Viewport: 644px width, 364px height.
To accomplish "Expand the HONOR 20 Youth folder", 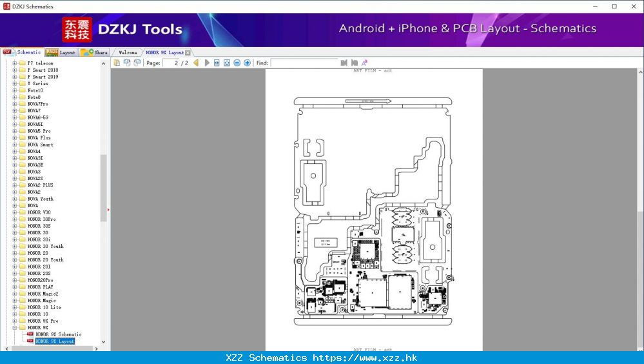I will (15, 259).
